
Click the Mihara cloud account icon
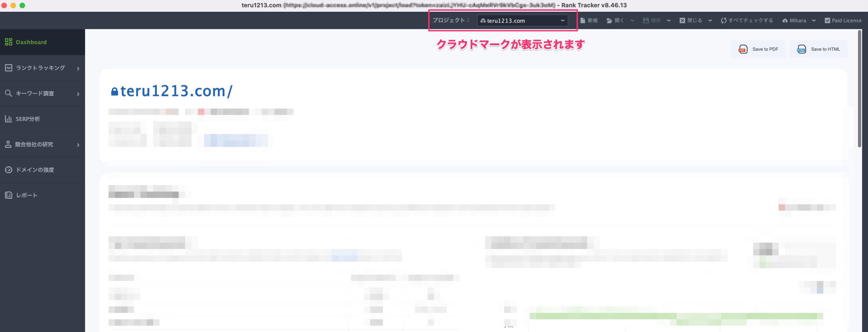[x=785, y=21]
